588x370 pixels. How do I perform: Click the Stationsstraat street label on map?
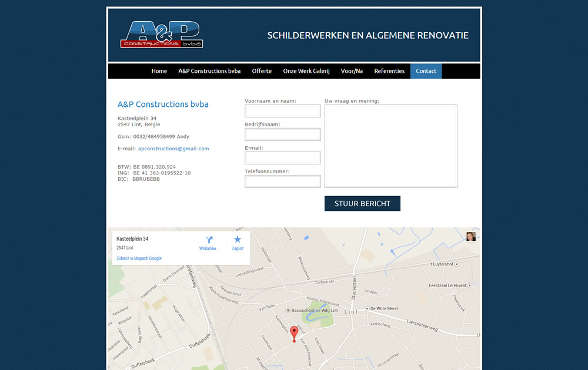tap(353, 288)
